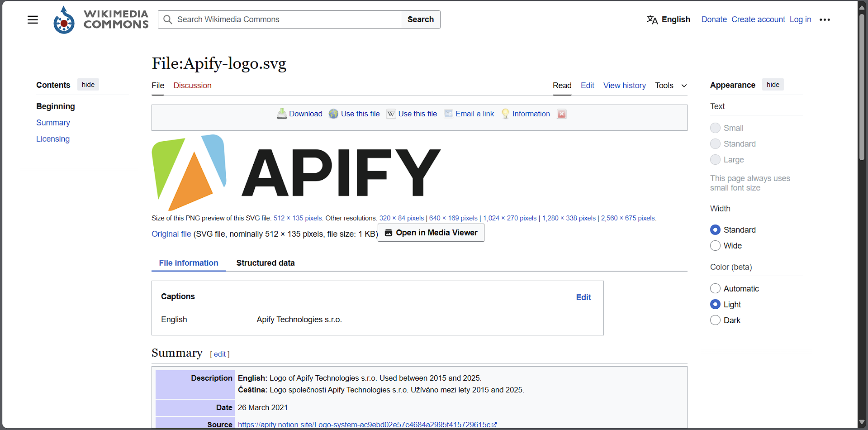The image size is (868, 430).
Task: Click the page vertical scrollbar thumb
Action: point(862,86)
